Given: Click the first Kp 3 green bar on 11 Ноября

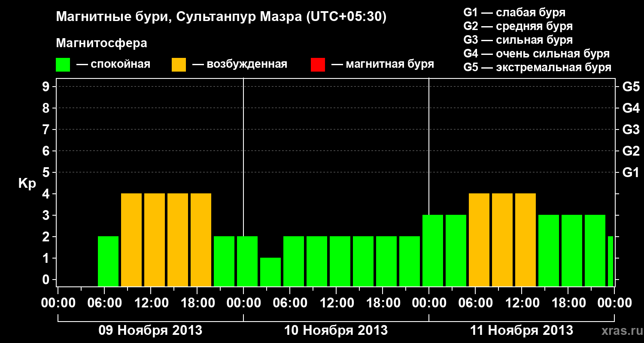Looking at the screenshot, I should tap(433, 250).
